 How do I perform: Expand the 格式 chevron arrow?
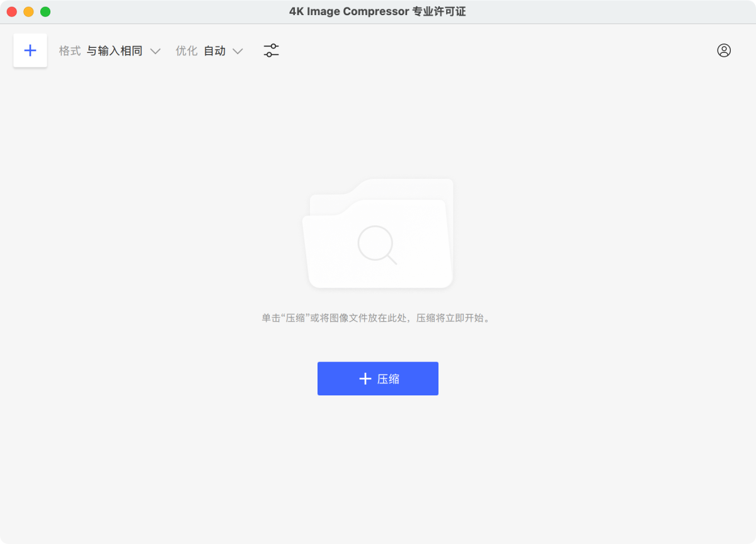pyautogui.click(x=155, y=52)
